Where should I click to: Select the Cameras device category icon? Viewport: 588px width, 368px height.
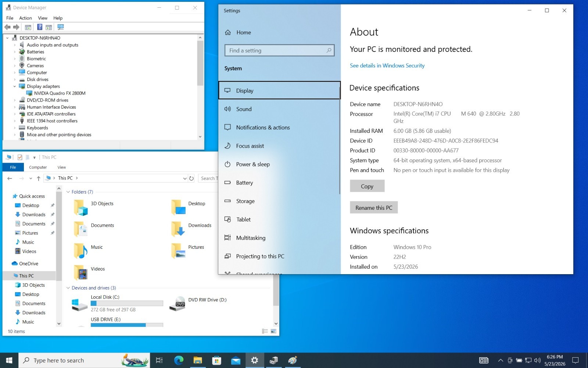[22, 66]
